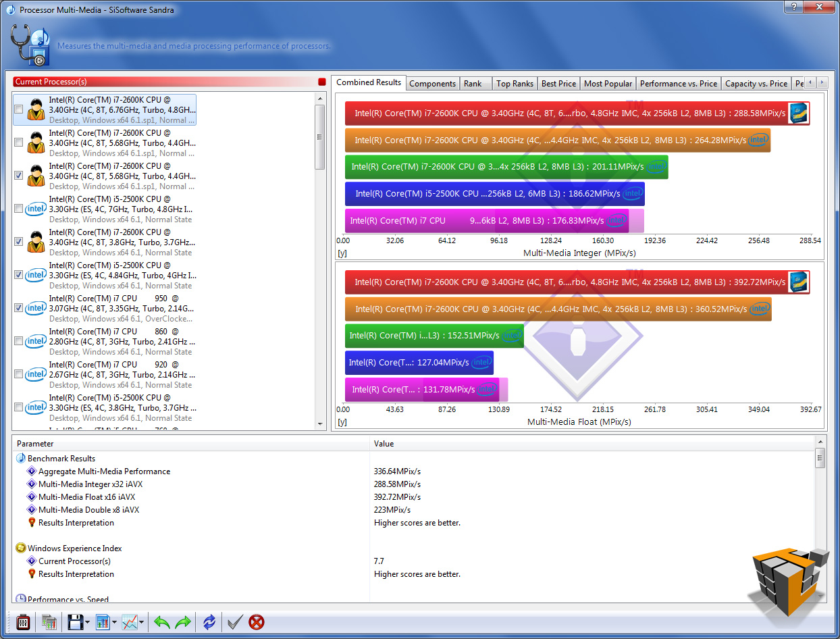
Task: Click the results panel scrollbar up arrow
Action: point(820,443)
